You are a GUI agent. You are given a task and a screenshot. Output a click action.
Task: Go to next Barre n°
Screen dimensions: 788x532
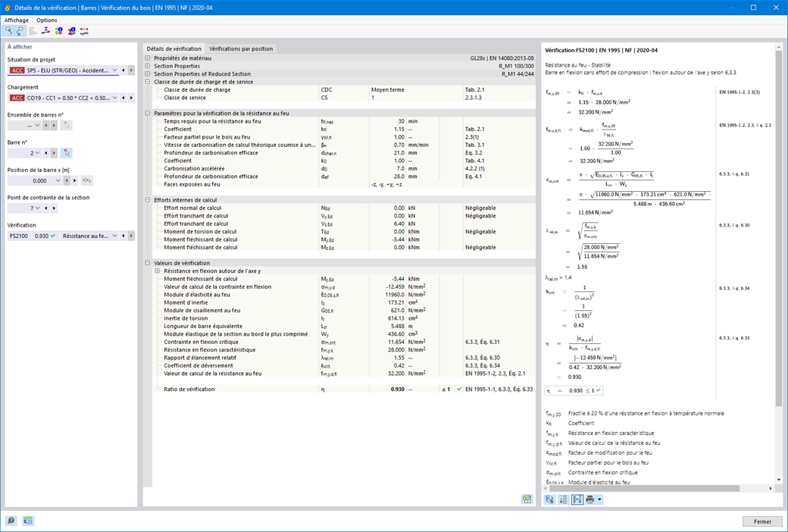[54, 153]
